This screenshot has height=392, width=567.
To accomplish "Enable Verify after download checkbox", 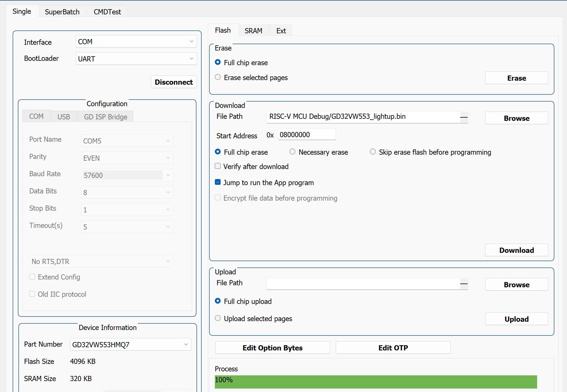I will click(x=218, y=166).
